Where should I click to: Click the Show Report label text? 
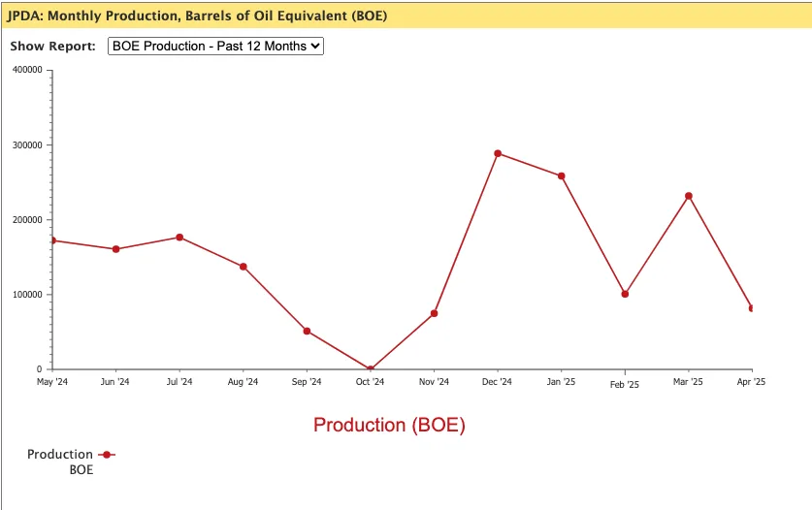click(x=52, y=47)
